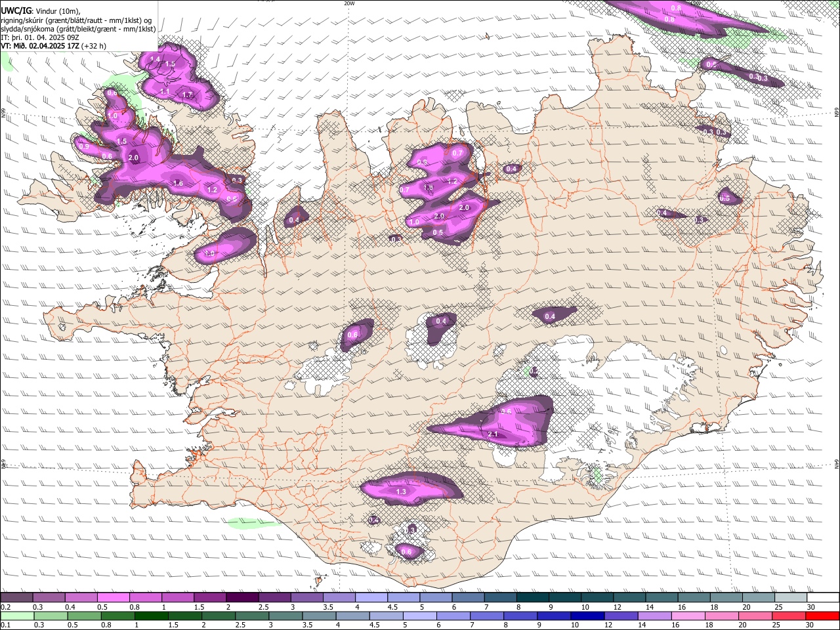This screenshot has height=630, width=840.
Task: Click the pale lavender 4 snow legend swatch
Action: click(371, 597)
